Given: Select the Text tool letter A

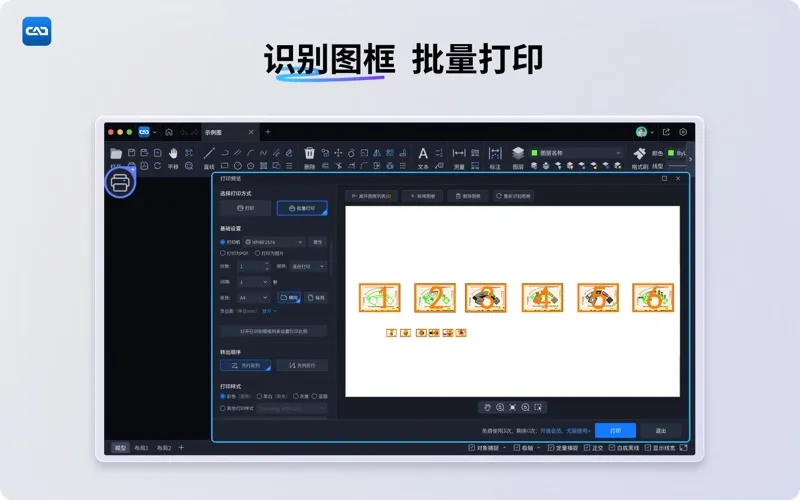Looking at the screenshot, I should pyautogui.click(x=423, y=154).
